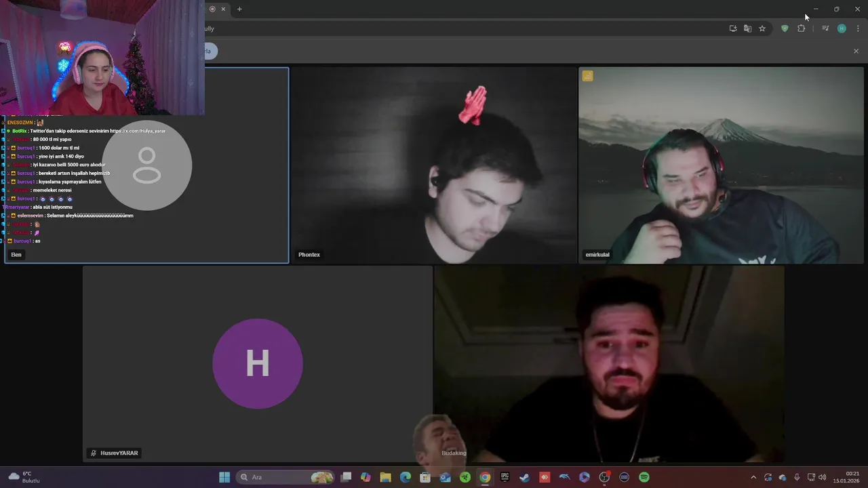868x488 pixels.
Task: Open Steam from the taskbar
Action: click(x=524, y=477)
